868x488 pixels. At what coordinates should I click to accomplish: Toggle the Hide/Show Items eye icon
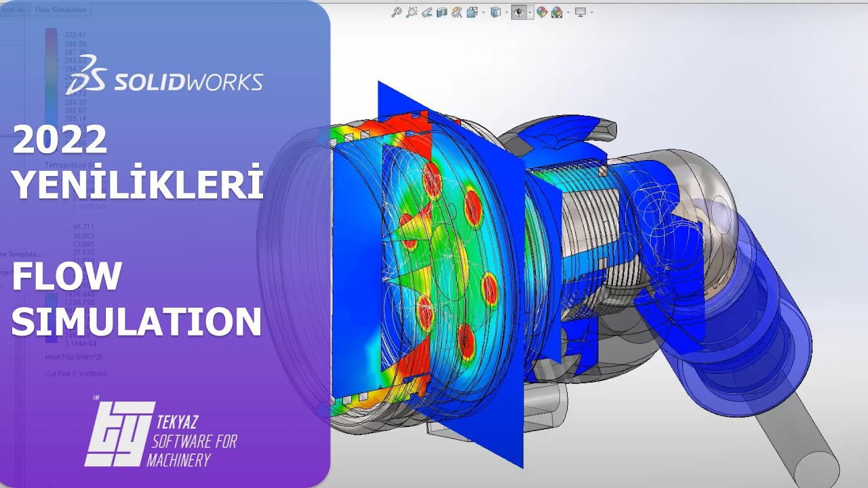[519, 12]
